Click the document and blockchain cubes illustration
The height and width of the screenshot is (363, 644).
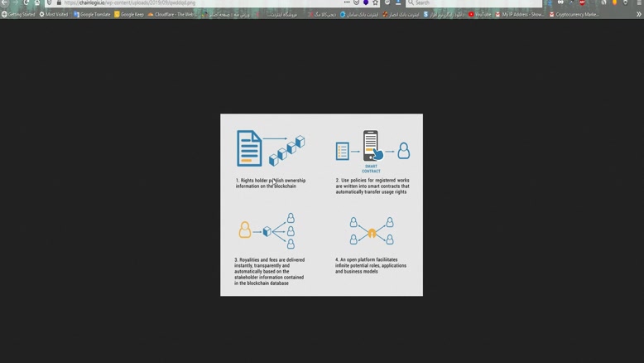(x=270, y=150)
